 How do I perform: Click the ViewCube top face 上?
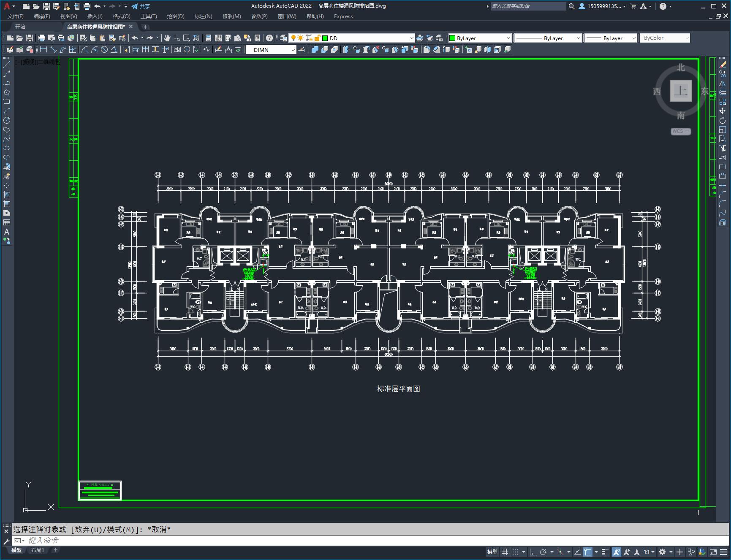pyautogui.click(x=681, y=91)
